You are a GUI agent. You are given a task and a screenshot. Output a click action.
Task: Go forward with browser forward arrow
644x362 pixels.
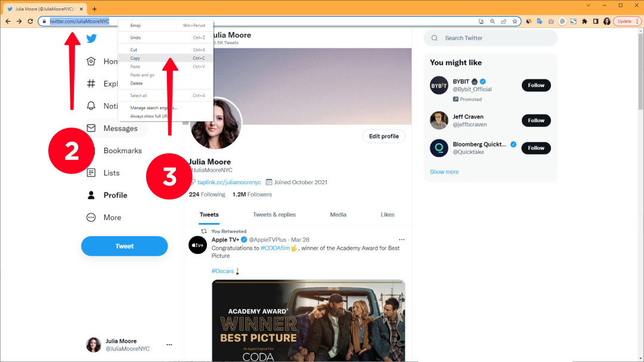[19, 21]
